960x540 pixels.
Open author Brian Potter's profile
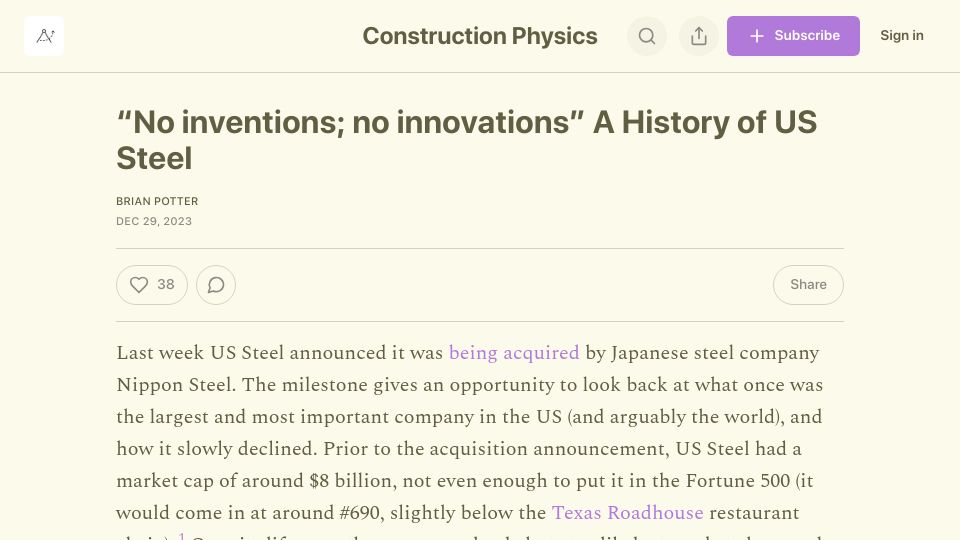coord(157,201)
